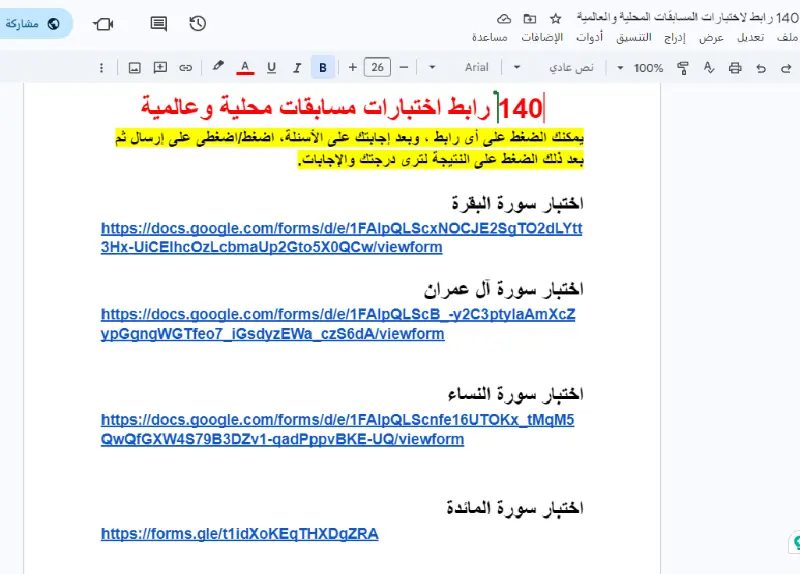View cloud save status icon

pos(504,19)
